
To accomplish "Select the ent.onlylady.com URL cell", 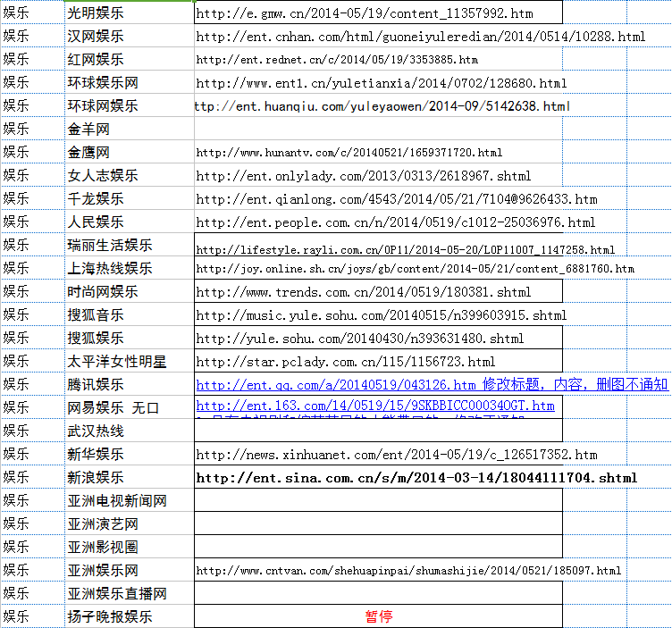I will tap(378, 175).
